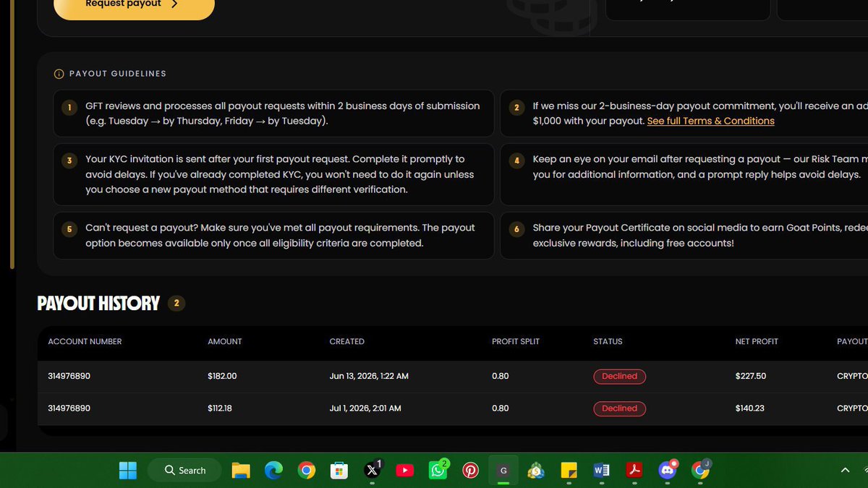Click the Jun 13, 2026, 1:22 AM date

click(x=369, y=377)
